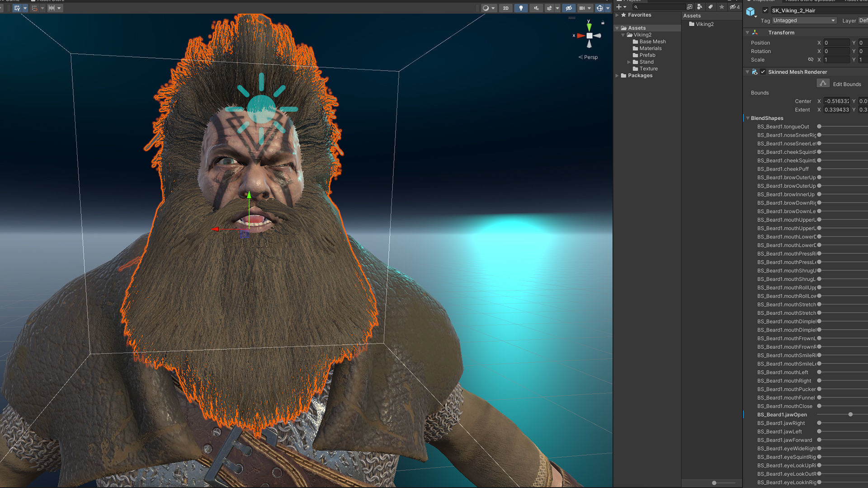Select the Base Mesh folder
Image resolution: width=868 pixels, height=488 pixels.
(x=649, y=42)
